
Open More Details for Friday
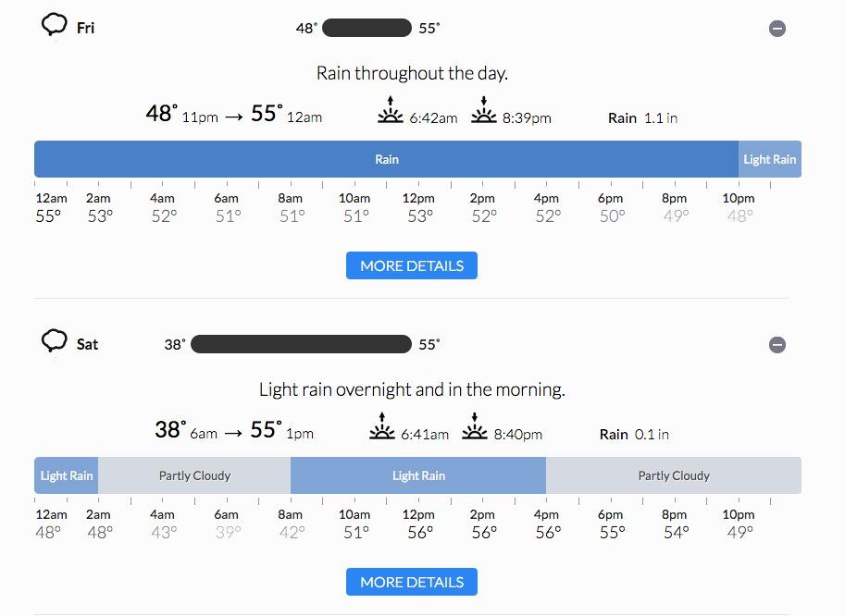point(412,265)
